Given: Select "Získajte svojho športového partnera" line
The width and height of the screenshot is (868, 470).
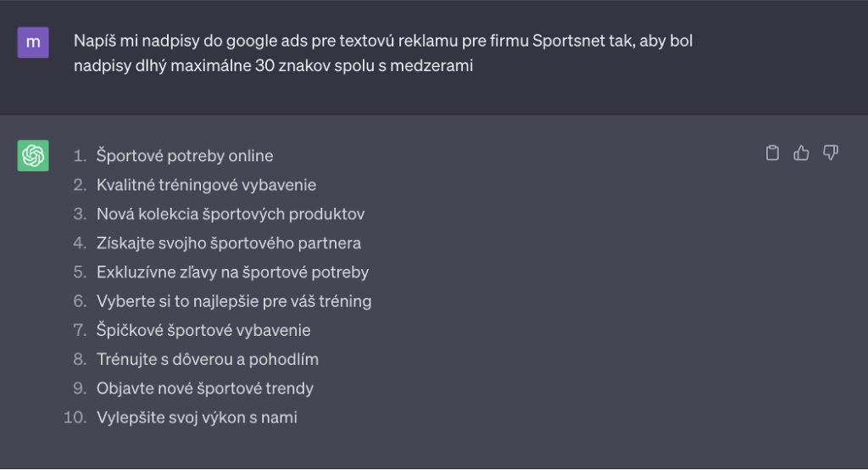Looking at the screenshot, I should pyautogui.click(x=229, y=243).
